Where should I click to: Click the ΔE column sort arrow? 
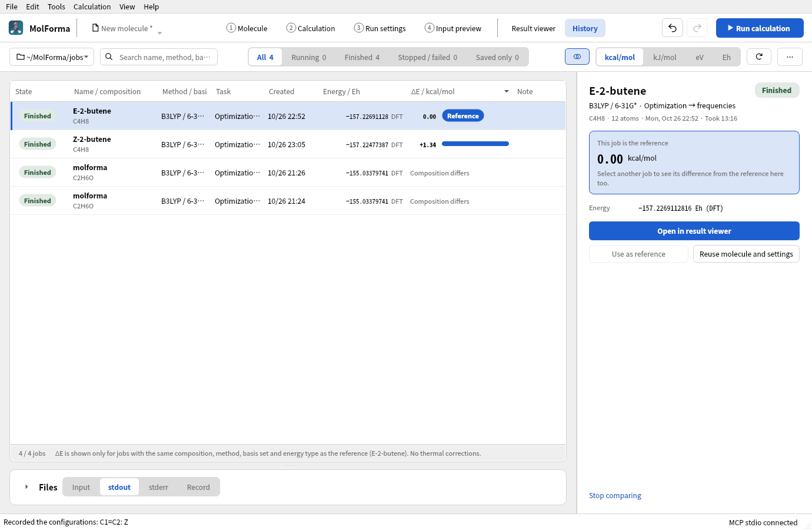click(507, 91)
